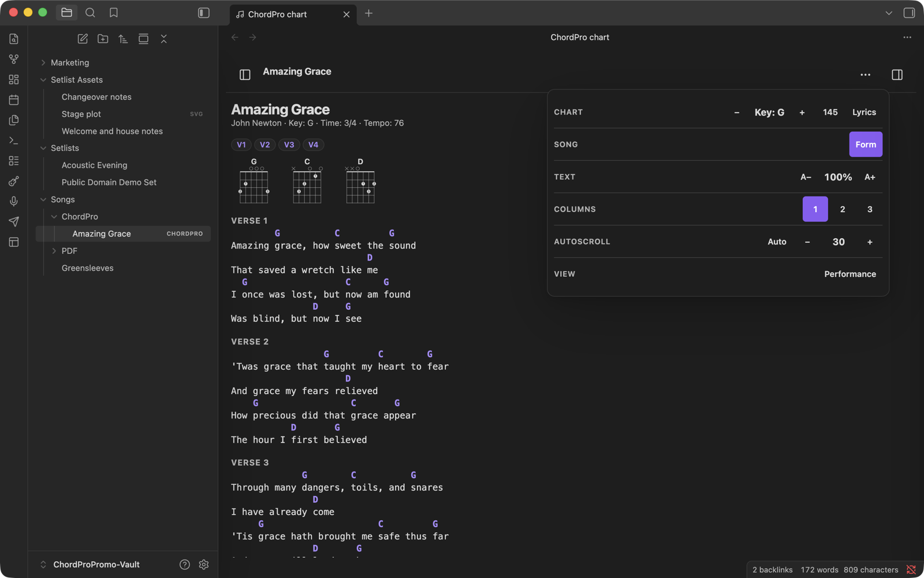Open the help icon beside the vault name

pos(185,565)
